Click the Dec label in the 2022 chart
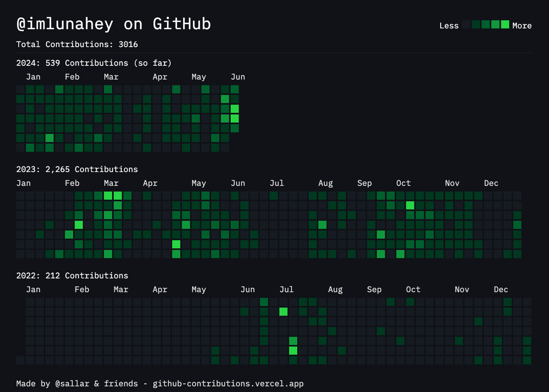Viewport: 549px width, 392px height. (501, 290)
